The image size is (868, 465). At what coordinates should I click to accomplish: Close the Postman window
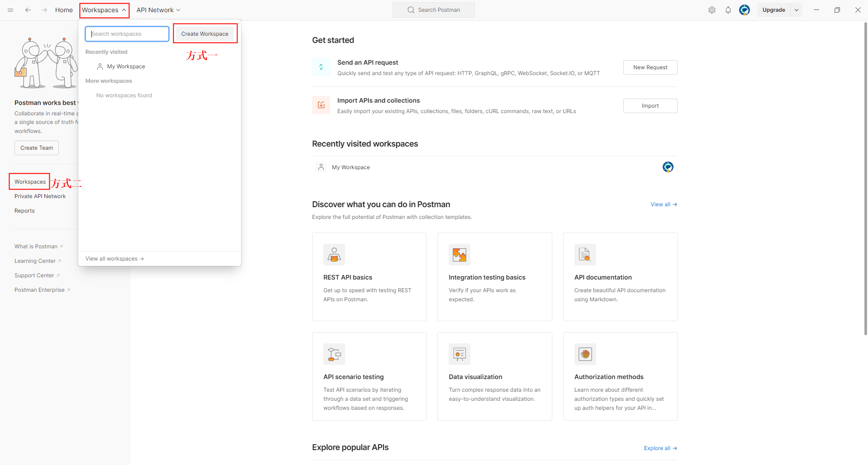(858, 10)
